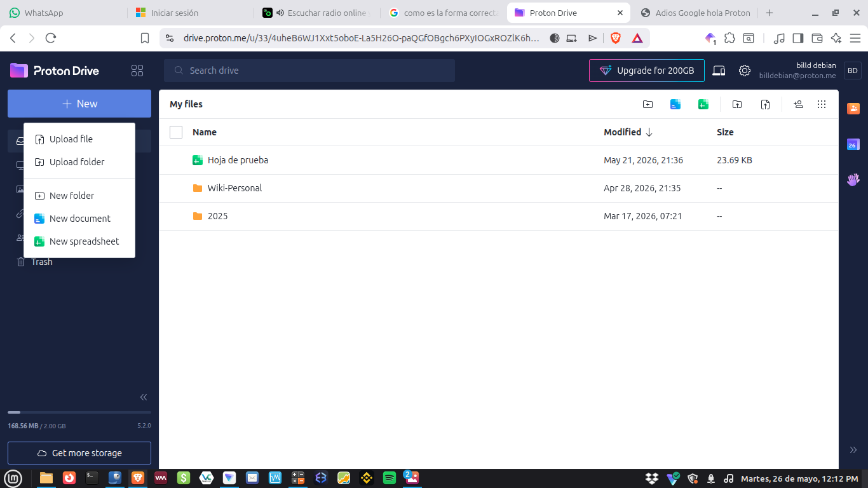
Task: Close the Proton Drive browser tab
Action: point(620,13)
